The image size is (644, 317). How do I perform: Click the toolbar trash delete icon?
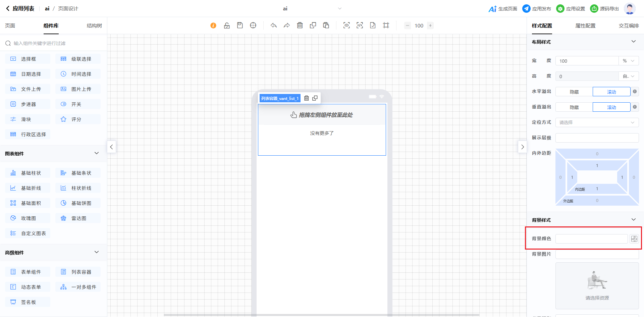(300, 25)
